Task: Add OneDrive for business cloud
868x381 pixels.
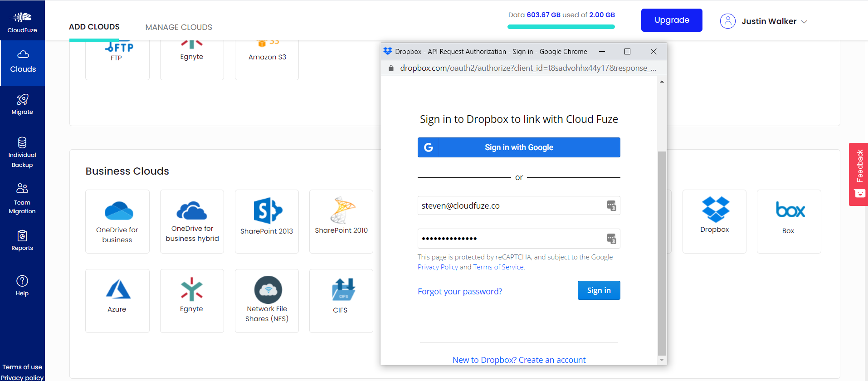Action: pyautogui.click(x=117, y=221)
